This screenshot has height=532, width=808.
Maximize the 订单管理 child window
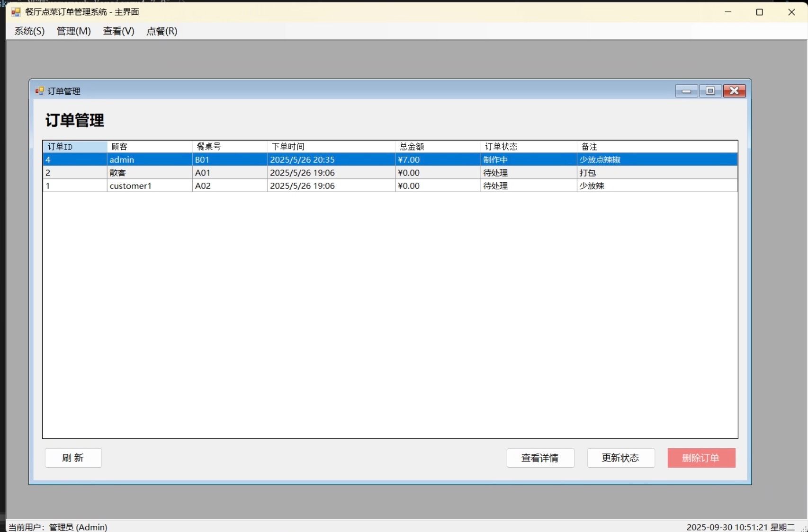(710, 91)
